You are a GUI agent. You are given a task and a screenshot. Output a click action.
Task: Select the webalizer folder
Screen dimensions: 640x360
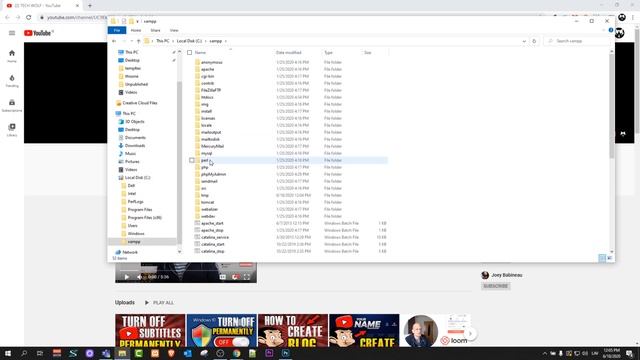point(209,209)
